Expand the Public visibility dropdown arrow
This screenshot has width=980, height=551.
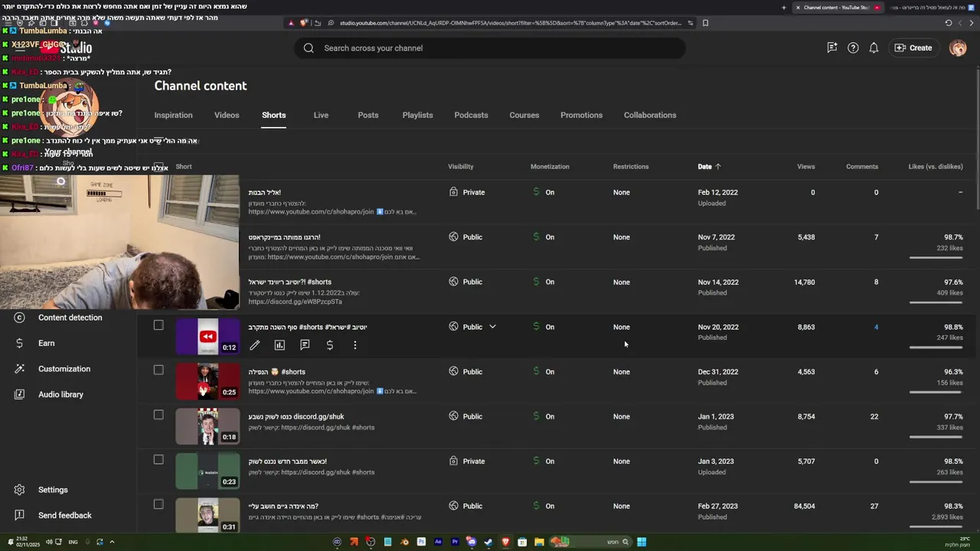click(492, 327)
